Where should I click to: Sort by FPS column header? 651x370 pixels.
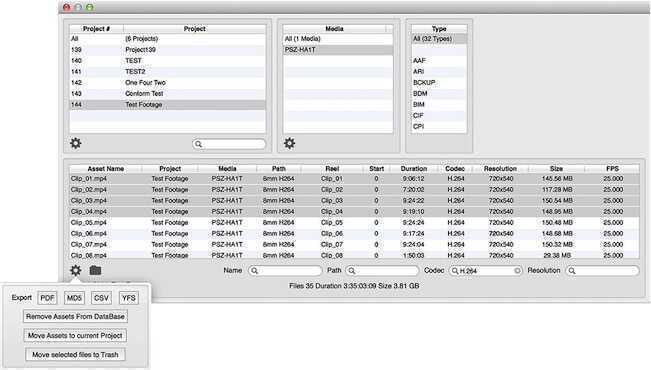pyautogui.click(x=612, y=169)
